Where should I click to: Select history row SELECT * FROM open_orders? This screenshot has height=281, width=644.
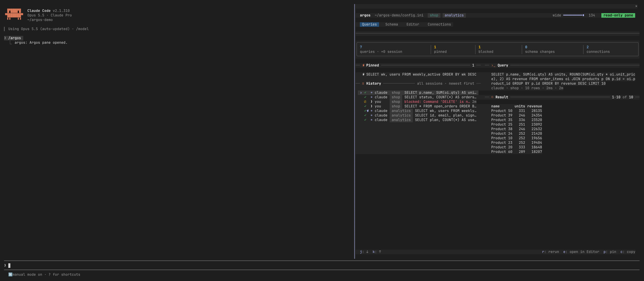(x=418, y=106)
